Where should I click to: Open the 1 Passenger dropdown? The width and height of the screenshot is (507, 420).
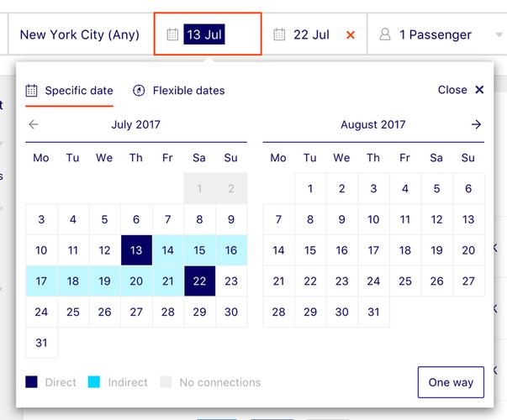click(x=436, y=34)
